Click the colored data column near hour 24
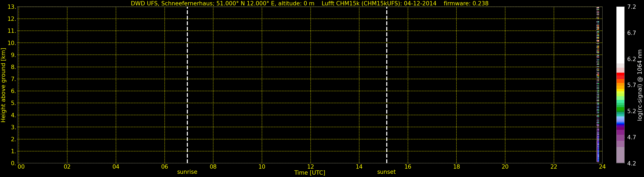Screen dimensions: 644x177 (x=598, y=85)
